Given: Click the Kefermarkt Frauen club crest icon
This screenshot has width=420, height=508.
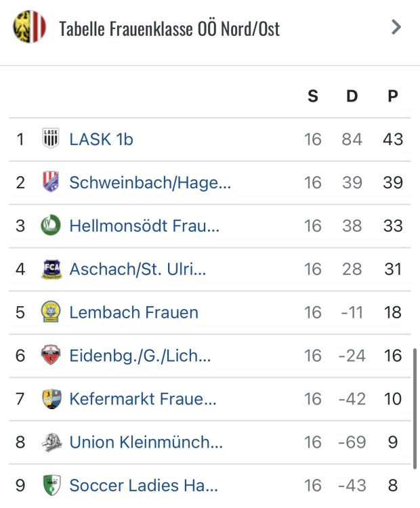Looking at the screenshot, I should pyautogui.click(x=51, y=399).
